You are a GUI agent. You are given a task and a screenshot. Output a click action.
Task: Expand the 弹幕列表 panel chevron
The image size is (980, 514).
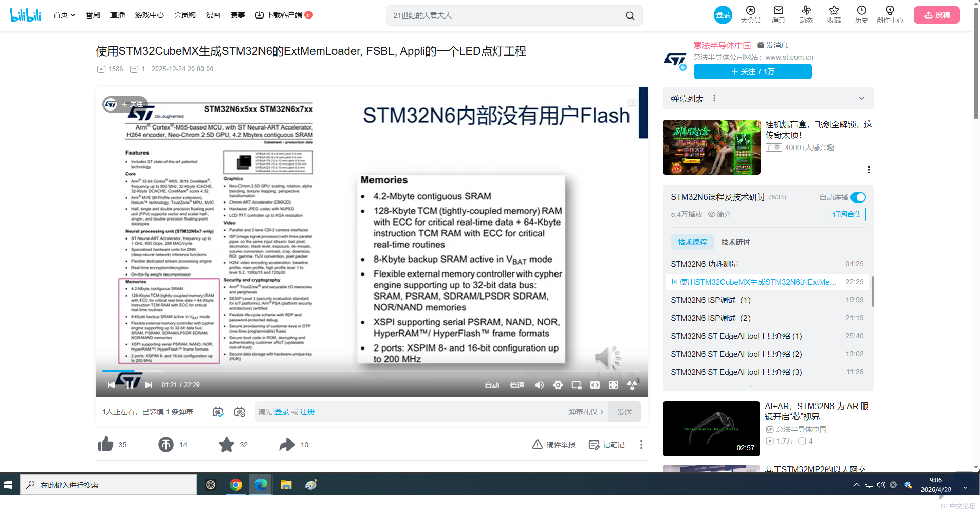[x=861, y=99]
